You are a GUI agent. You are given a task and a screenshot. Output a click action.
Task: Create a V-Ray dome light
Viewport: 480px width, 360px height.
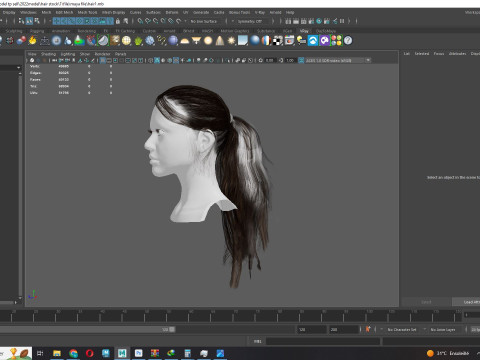tap(185, 41)
